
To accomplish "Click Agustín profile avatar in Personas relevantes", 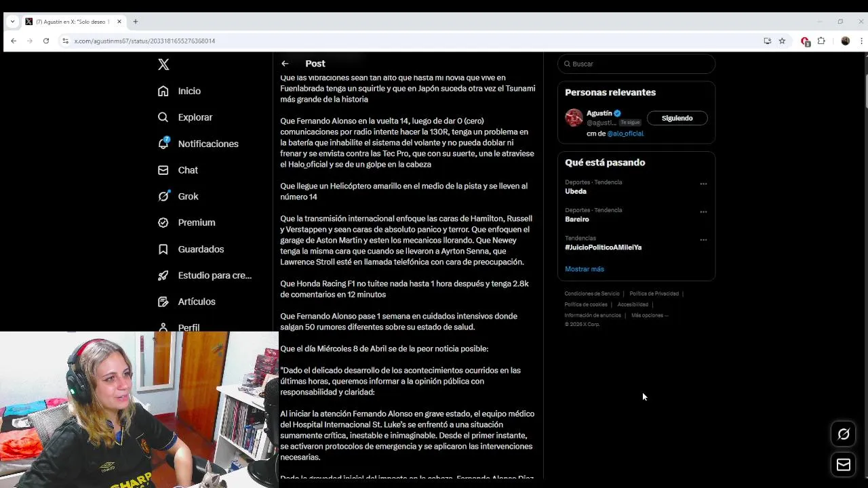I will (574, 117).
